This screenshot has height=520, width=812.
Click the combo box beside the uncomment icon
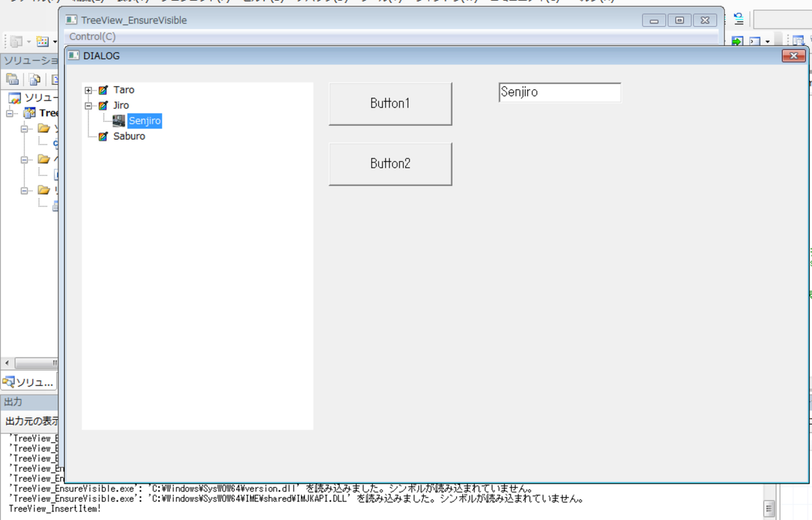coord(783,19)
